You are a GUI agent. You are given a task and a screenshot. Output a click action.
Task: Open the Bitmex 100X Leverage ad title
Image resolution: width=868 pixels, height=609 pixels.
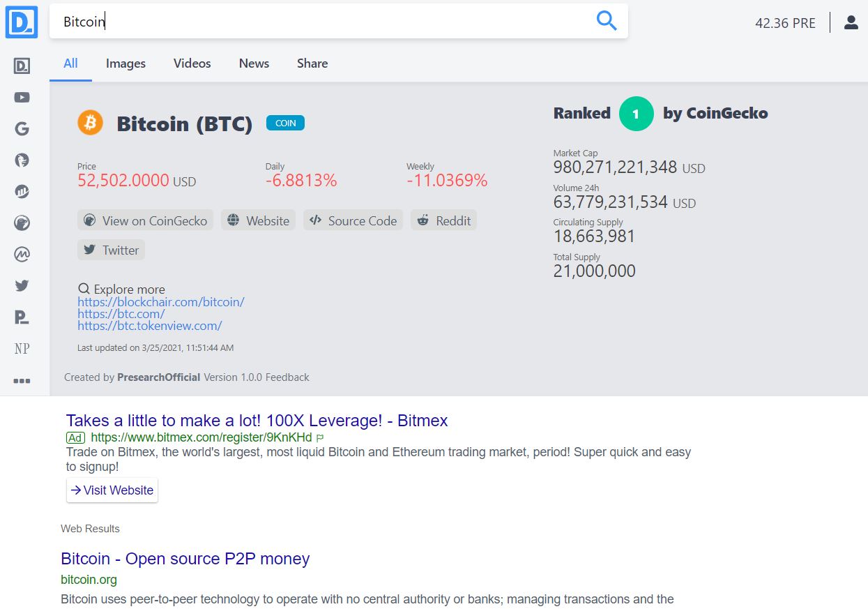257,421
